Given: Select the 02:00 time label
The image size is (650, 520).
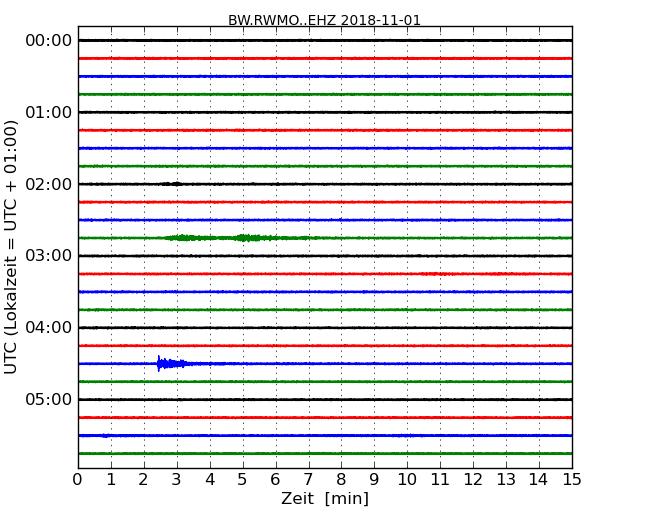Looking at the screenshot, I should (x=49, y=184).
